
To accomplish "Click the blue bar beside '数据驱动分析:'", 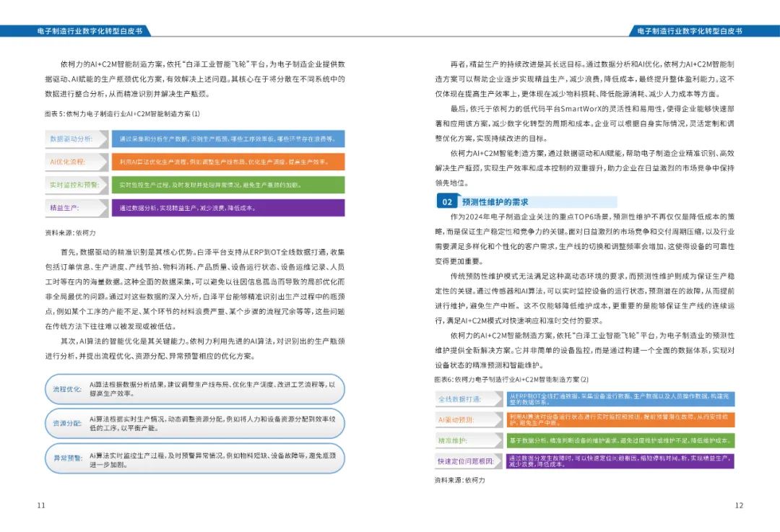I will click(228, 139).
